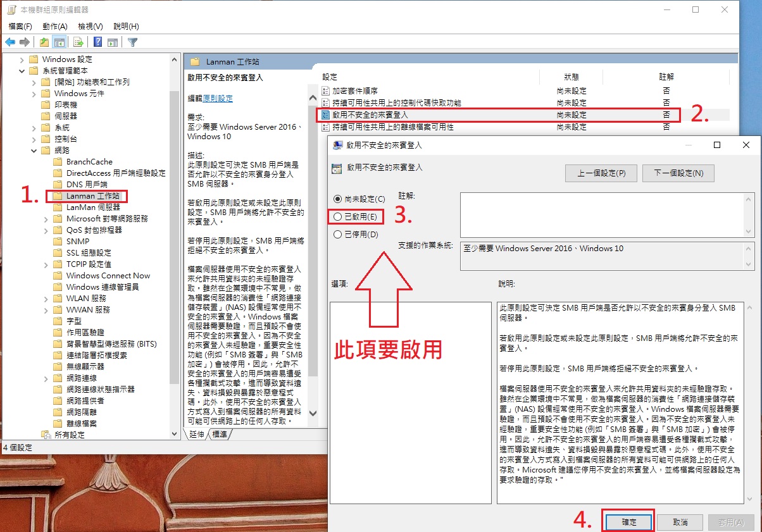The height and width of the screenshot is (532, 762).
Task: Expand the 網路連線 node
Action: click(x=46, y=378)
